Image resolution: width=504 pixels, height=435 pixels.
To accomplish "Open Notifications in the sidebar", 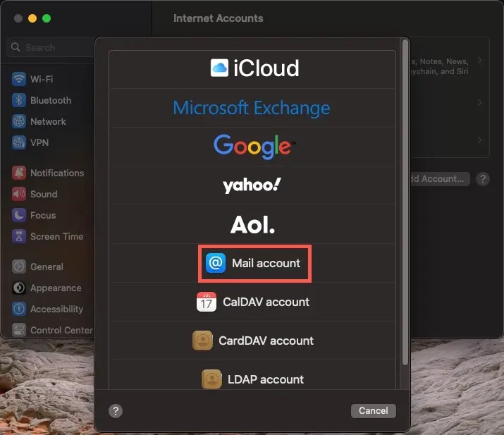I will pyautogui.click(x=56, y=173).
